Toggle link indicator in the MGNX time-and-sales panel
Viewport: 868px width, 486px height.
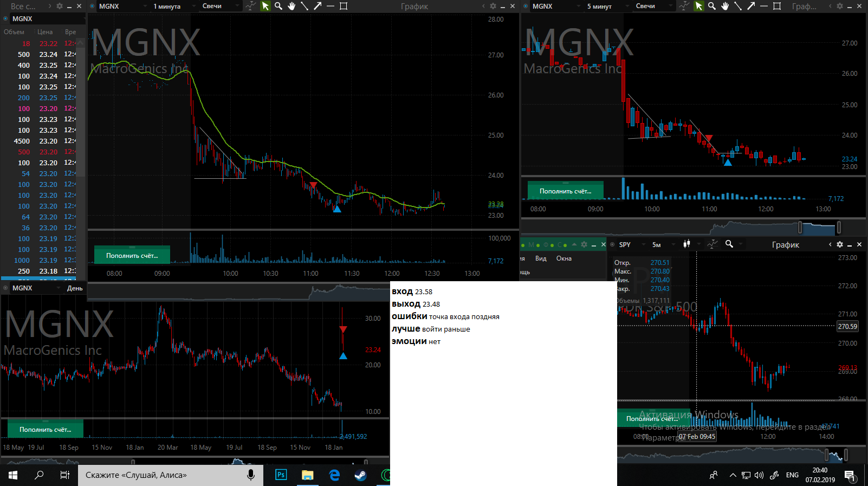(5, 18)
